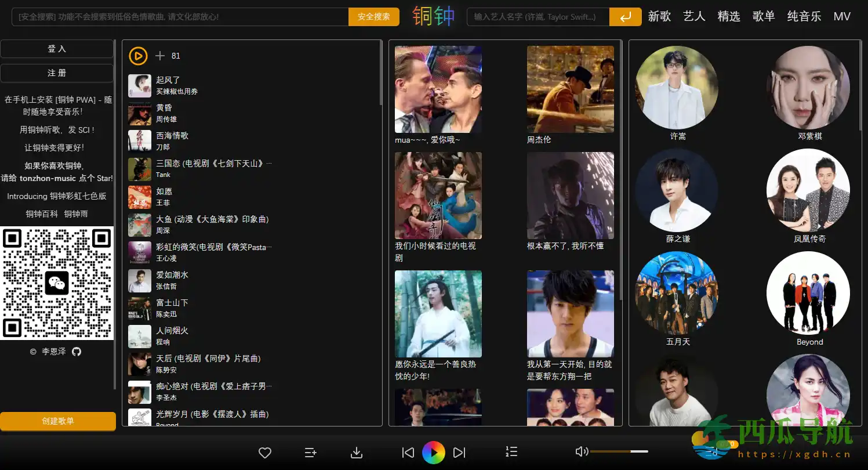Mute audio with the speaker icon
This screenshot has height=470, width=868.
point(581,451)
